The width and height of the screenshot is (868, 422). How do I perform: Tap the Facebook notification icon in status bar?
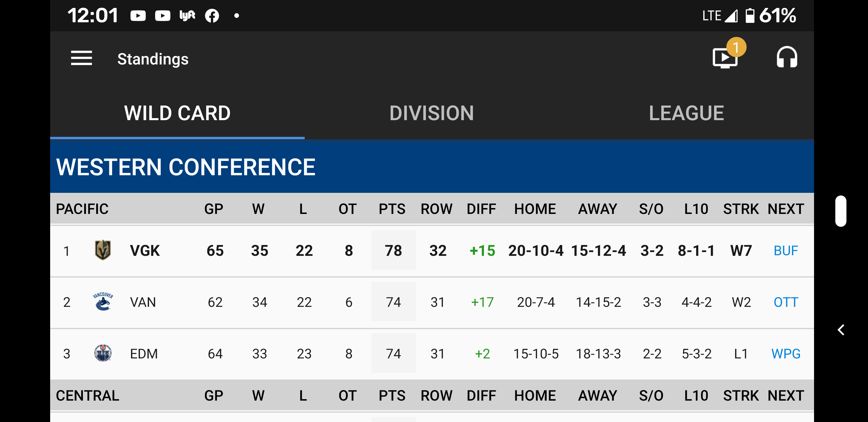212,16
